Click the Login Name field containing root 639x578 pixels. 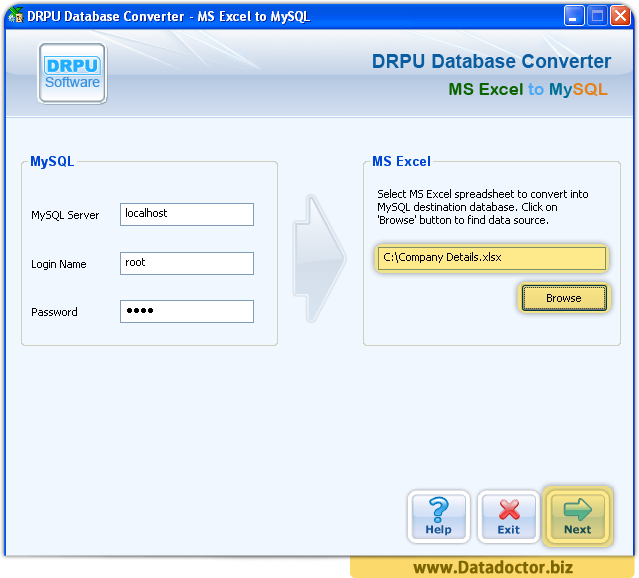point(187,263)
